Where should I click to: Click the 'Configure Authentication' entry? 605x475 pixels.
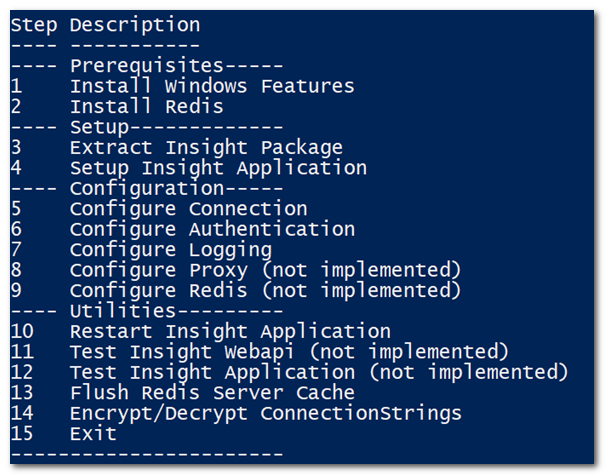coord(212,229)
